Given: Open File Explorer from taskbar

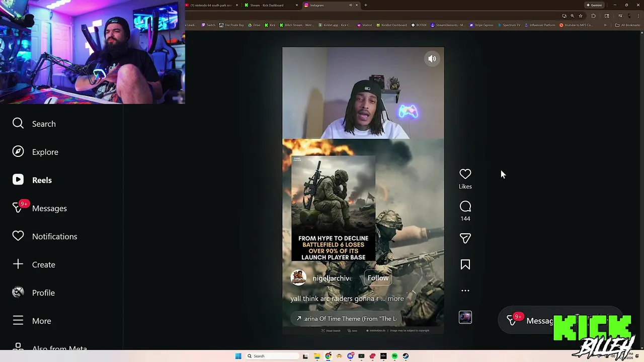Looking at the screenshot, I should point(317,356).
